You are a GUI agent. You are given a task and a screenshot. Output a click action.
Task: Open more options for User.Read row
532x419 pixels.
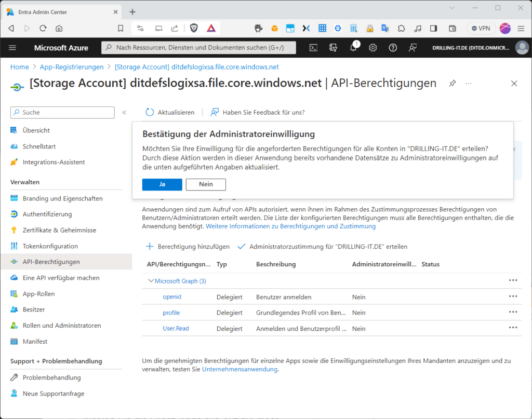513,328
